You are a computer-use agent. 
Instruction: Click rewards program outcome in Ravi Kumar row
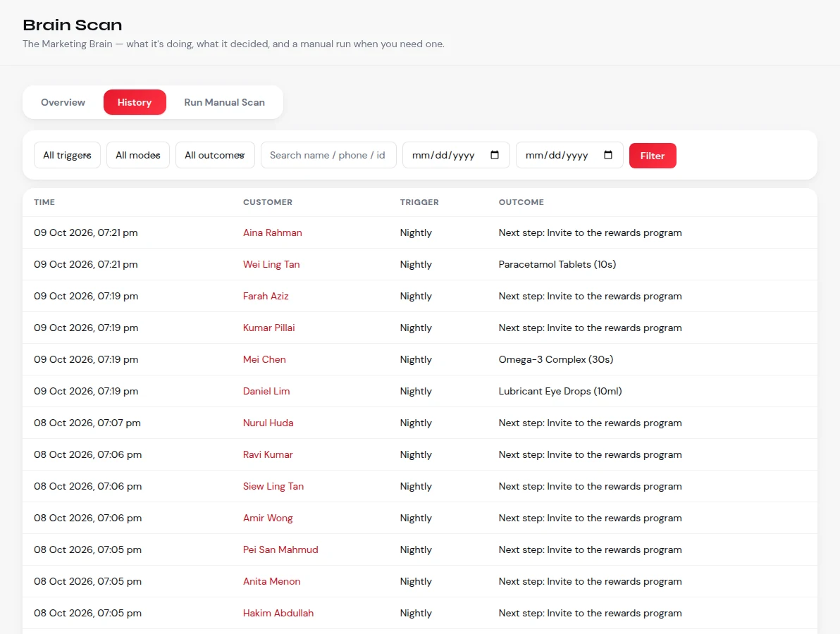click(590, 454)
